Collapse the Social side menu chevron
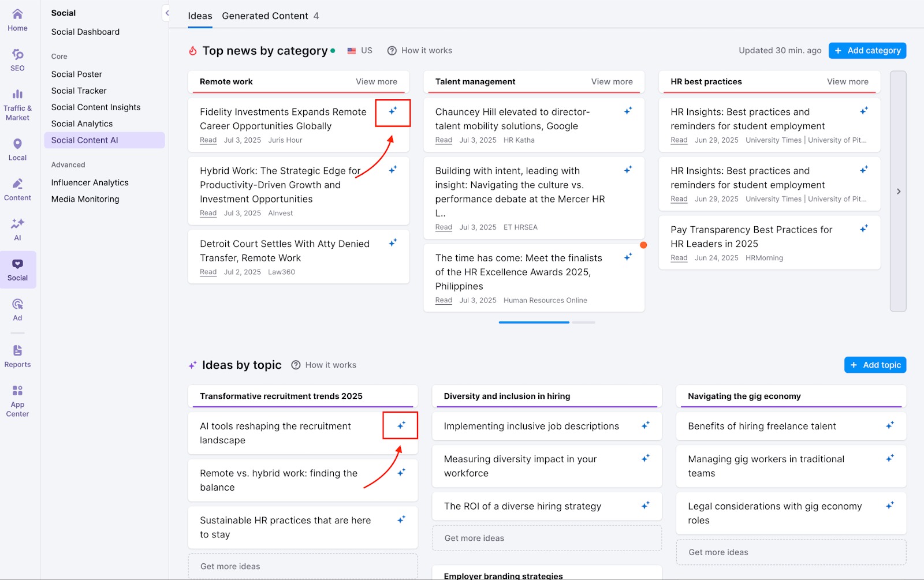 pos(167,13)
